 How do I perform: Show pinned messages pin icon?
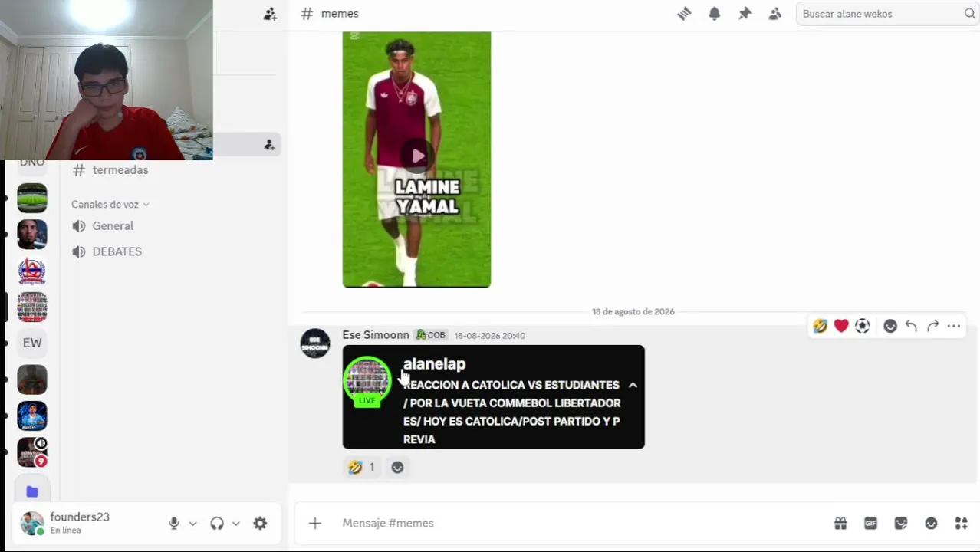(x=745, y=14)
